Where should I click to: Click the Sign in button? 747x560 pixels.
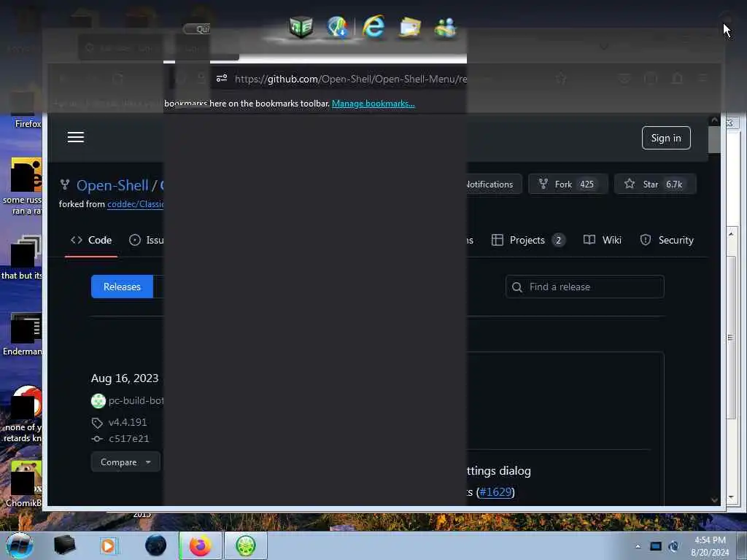[x=666, y=138]
